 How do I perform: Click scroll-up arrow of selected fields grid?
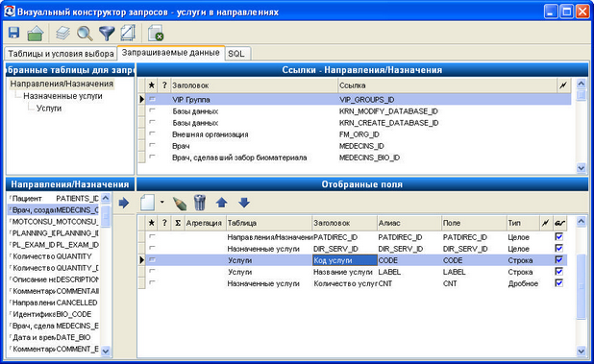(x=582, y=222)
